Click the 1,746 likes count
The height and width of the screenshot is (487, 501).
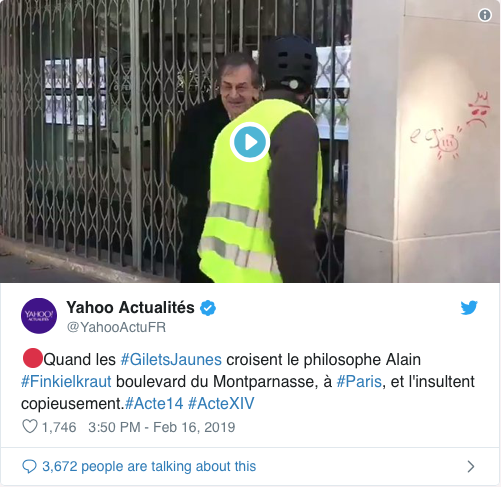(x=59, y=427)
